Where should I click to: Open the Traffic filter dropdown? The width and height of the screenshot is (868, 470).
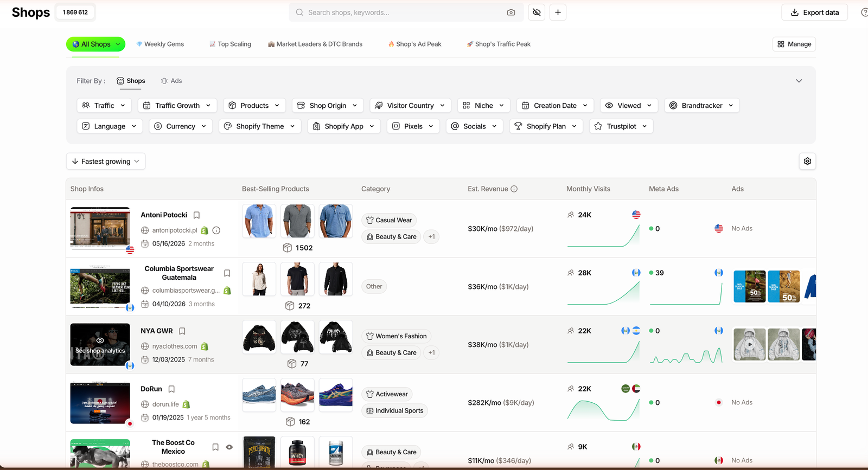click(104, 106)
